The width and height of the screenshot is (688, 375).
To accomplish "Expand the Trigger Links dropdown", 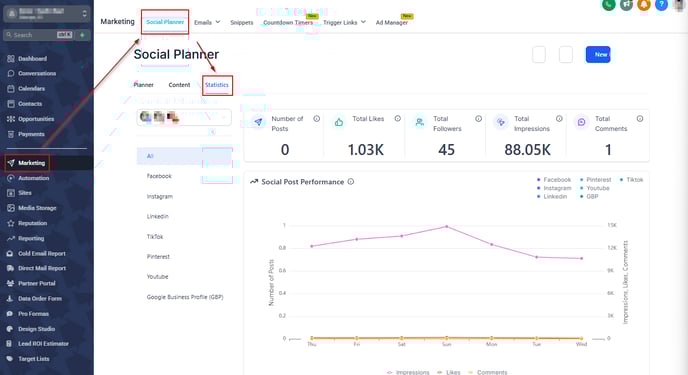I will tap(344, 22).
